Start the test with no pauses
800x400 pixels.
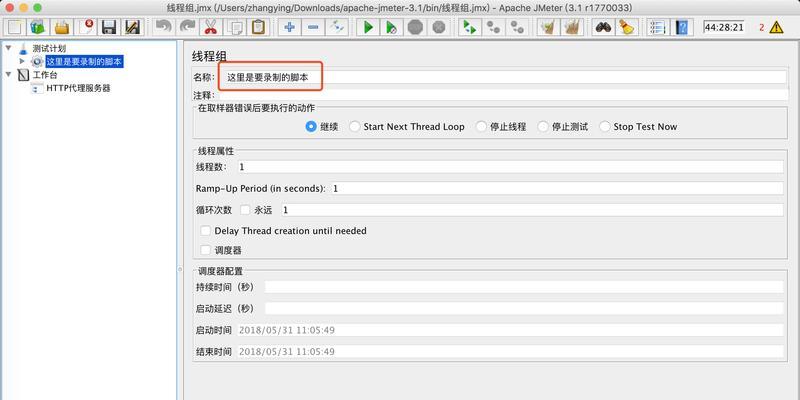point(391,27)
